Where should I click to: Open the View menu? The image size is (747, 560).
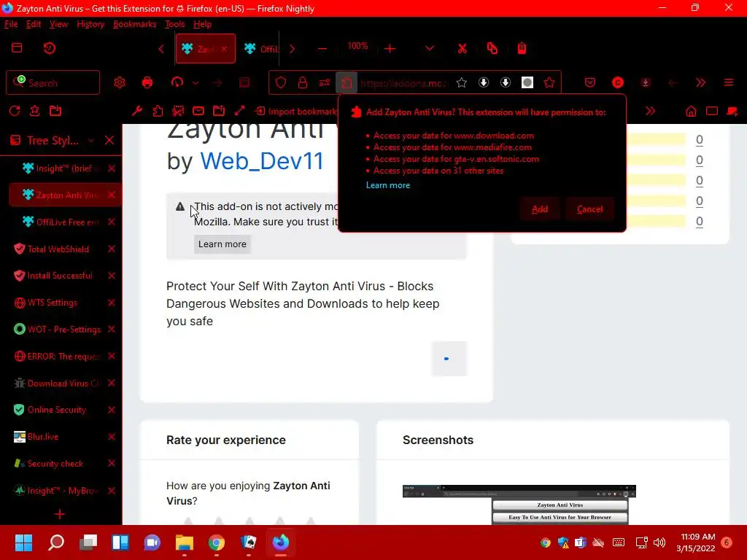(58, 24)
